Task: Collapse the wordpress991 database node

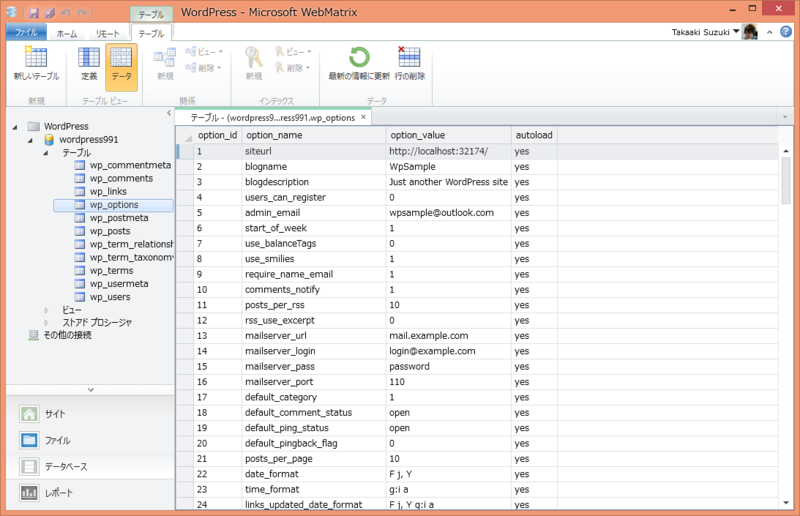Action: pos(31,140)
